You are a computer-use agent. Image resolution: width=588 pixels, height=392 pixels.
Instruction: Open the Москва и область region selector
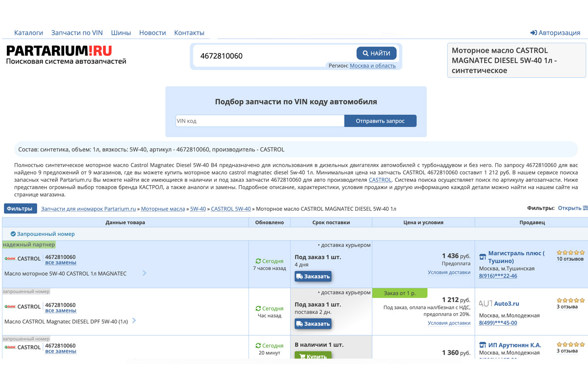[x=372, y=66]
